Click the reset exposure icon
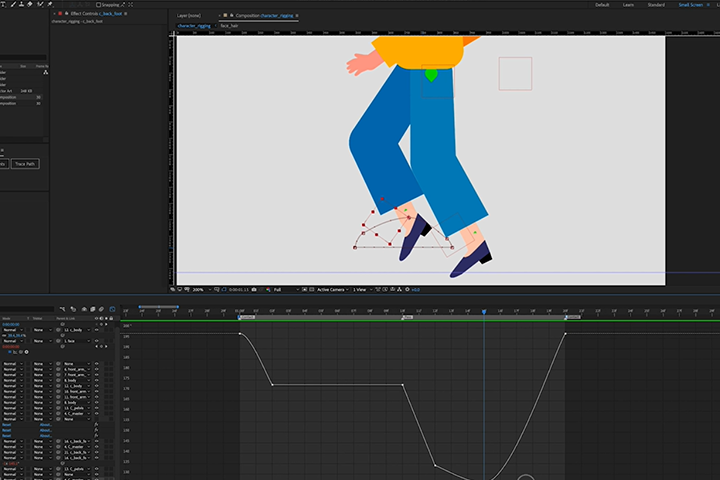The image size is (720, 480). pos(407,290)
